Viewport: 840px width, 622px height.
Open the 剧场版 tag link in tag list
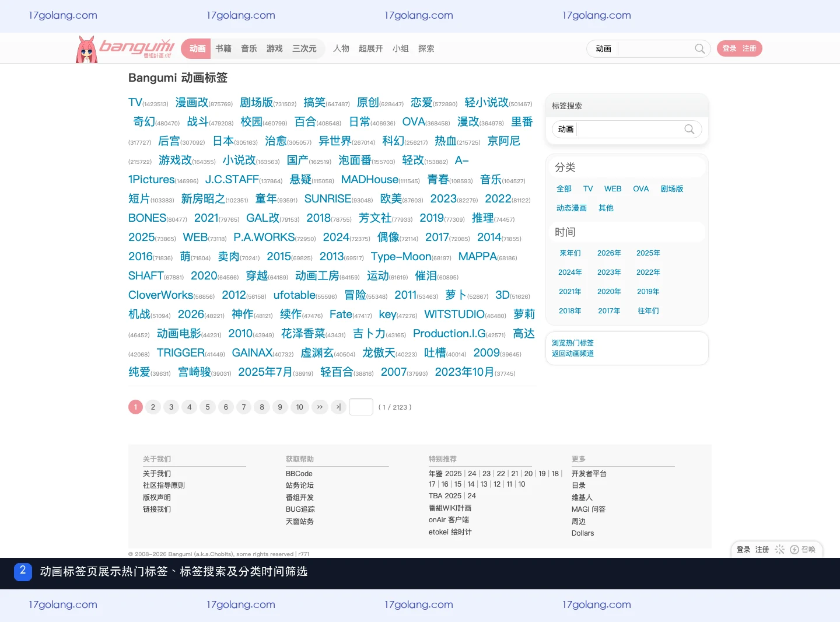[x=256, y=102]
